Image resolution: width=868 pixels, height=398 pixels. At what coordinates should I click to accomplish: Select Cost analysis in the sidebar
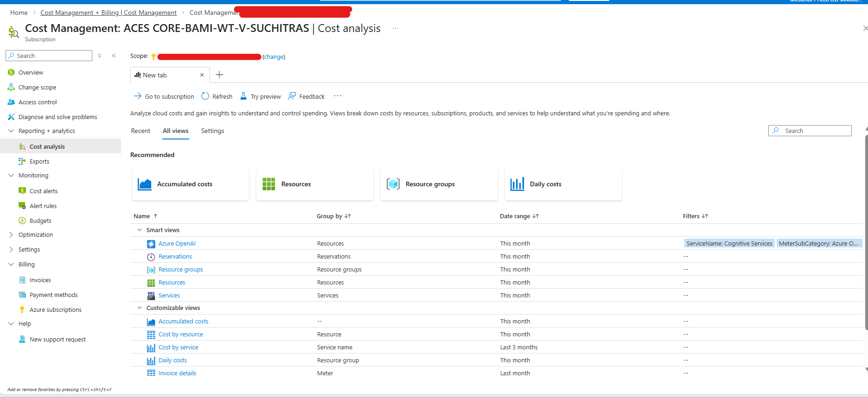[60, 146]
